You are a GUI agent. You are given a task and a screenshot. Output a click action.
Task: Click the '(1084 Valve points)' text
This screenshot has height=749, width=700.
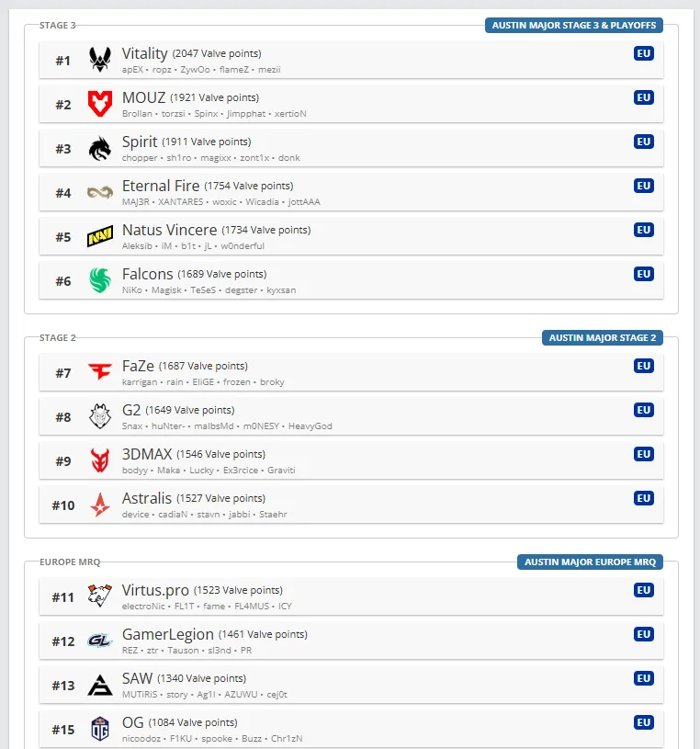coord(193,722)
